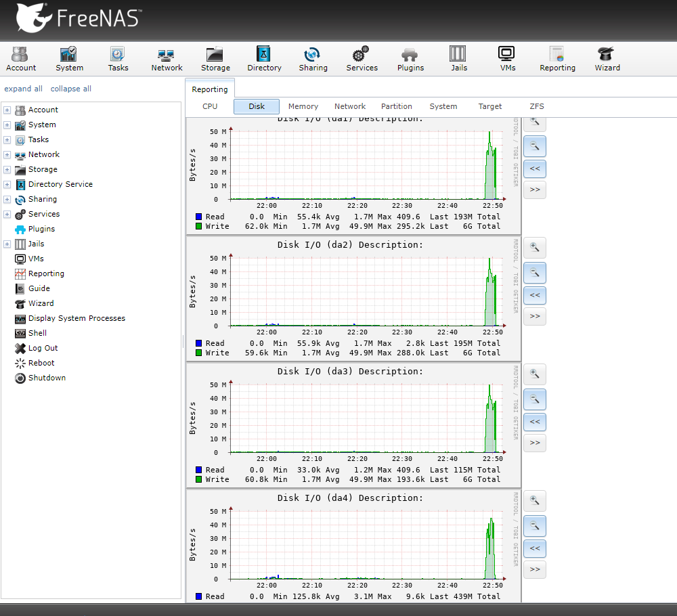Expand the Directory Service tree node
The width and height of the screenshot is (677, 616).
pos(7,184)
